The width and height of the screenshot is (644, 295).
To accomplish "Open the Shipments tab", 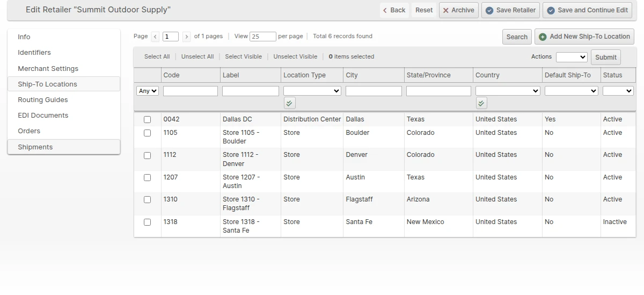I will tap(64, 147).
